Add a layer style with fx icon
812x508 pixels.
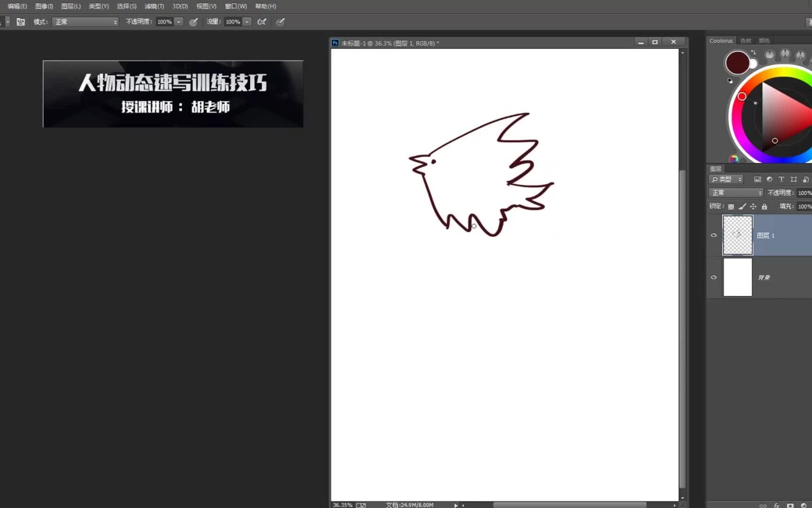click(x=777, y=506)
